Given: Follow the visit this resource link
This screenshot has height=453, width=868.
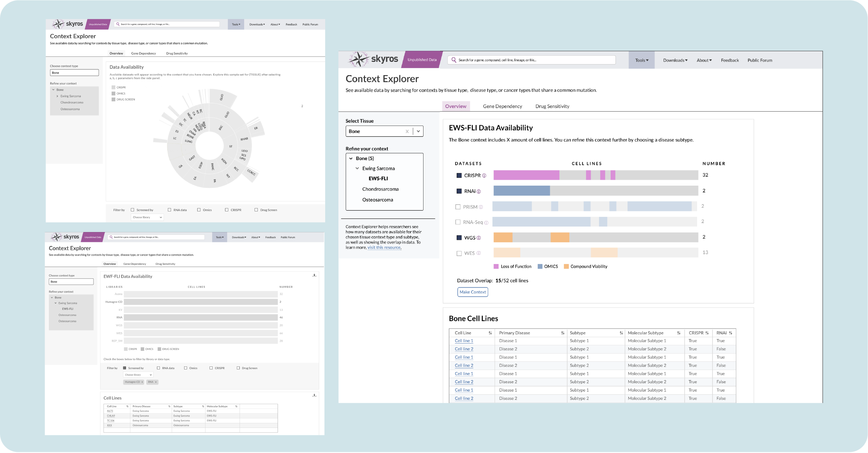Looking at the screenshot, I should 384,247.
